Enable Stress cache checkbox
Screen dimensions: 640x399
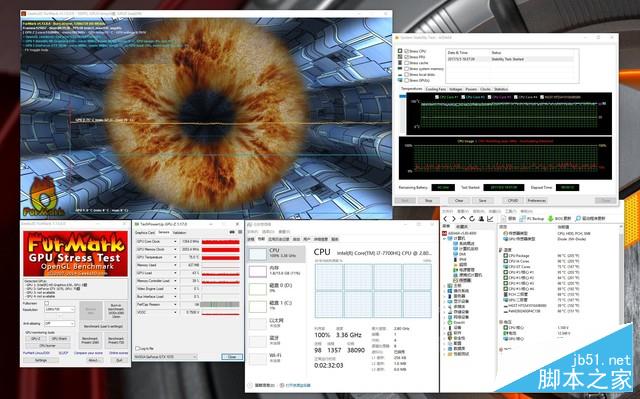pos(407,63)
